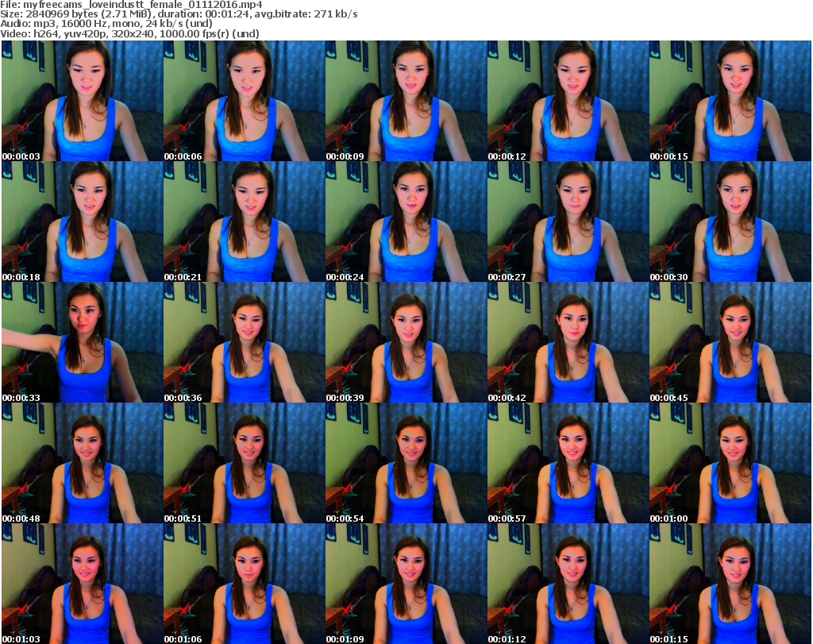The width and height of the screenshot is (813, 644).
Task: View the thumbnail stamped 00:01:12
Action: (568, 584)
